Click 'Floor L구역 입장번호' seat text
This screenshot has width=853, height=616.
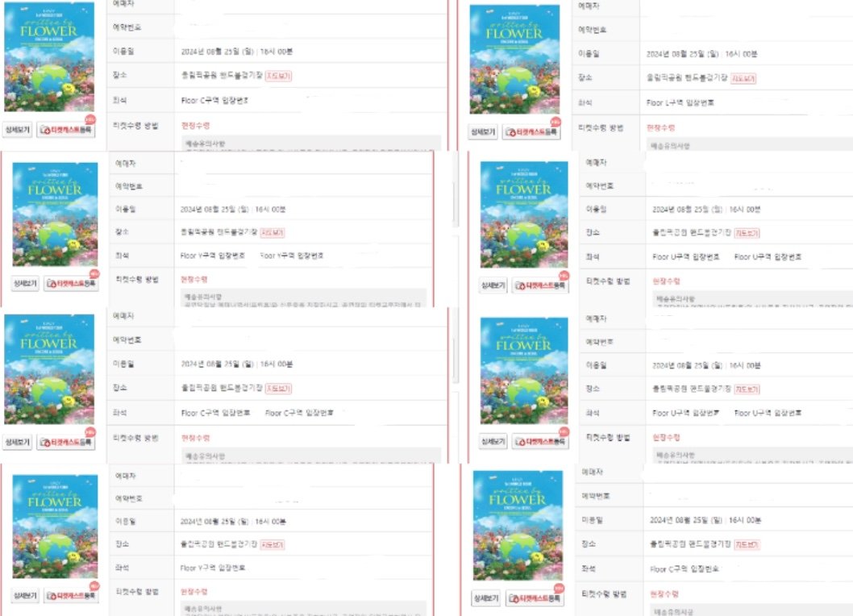click(680, 103)
